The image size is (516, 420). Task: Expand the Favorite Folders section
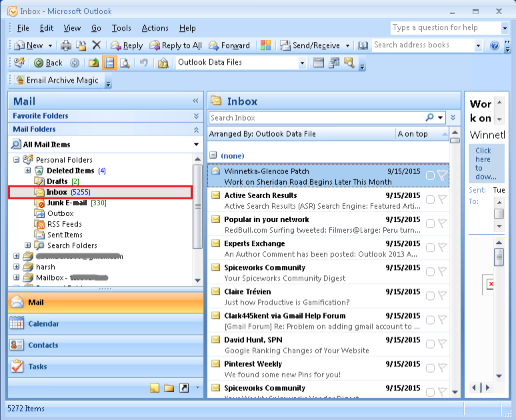click(x=196, y=116)
